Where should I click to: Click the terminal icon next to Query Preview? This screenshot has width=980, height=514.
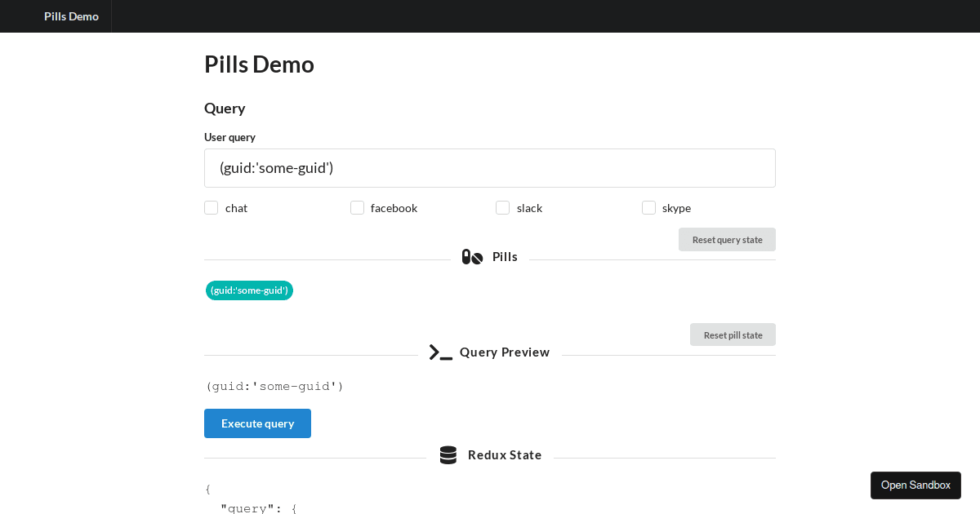click(439, 352)
